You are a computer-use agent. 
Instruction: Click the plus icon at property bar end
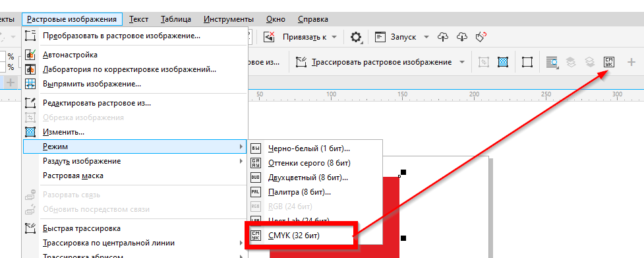[x=631, y=62]
